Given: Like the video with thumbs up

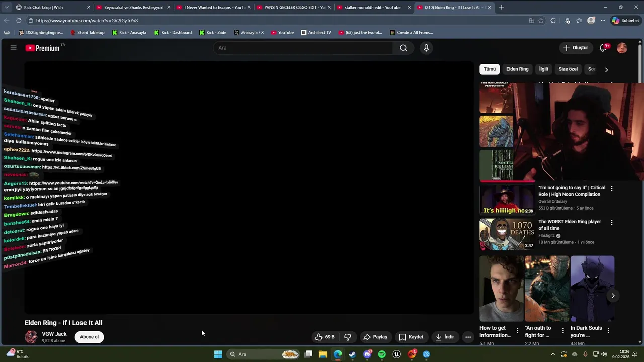Looking at the screenshot, I should click(x=325, y=337).
